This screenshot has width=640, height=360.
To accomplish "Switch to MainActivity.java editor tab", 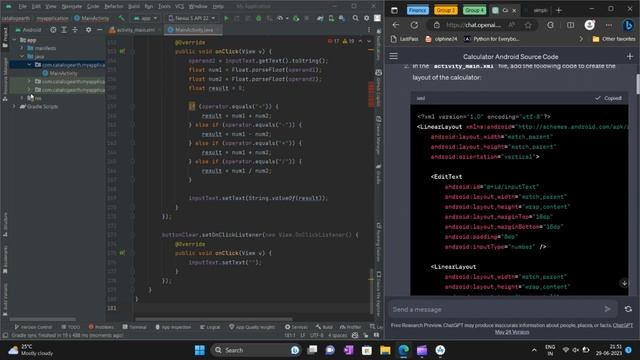I will click(193, 30).
